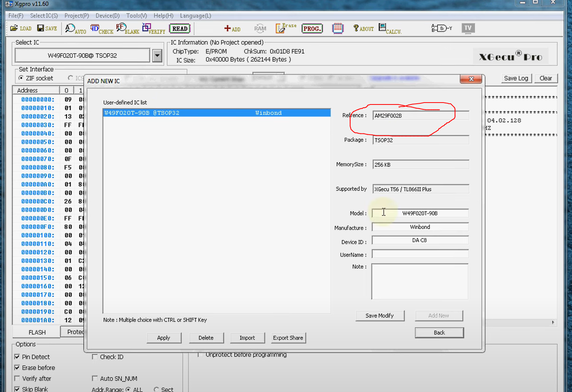
Task: Click the TV toolbar icon
Action: 468,28
